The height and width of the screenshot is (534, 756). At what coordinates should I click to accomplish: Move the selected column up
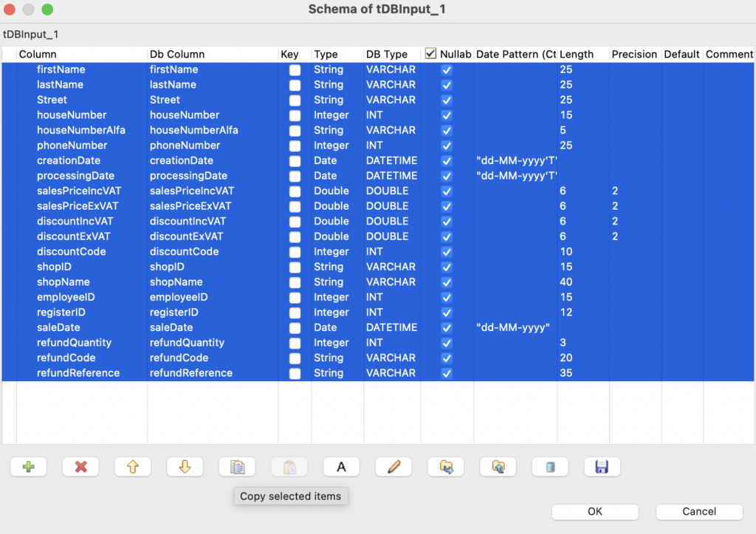[133, 466]
